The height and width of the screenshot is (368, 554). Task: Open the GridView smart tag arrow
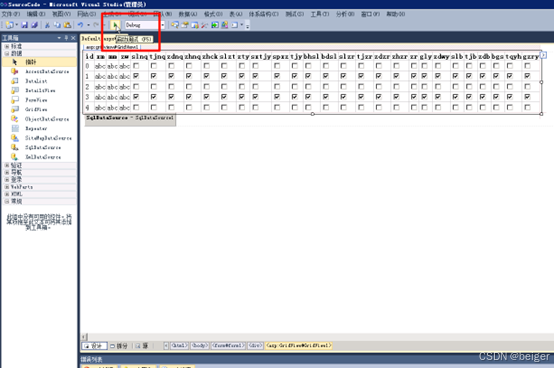click(543, 55)
